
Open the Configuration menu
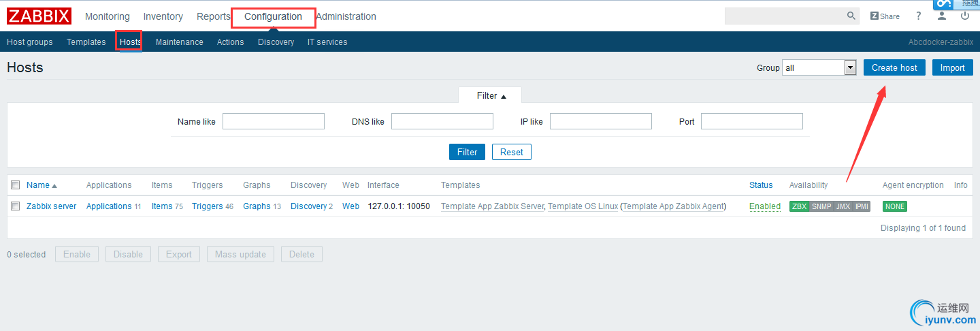click(273, 16)
